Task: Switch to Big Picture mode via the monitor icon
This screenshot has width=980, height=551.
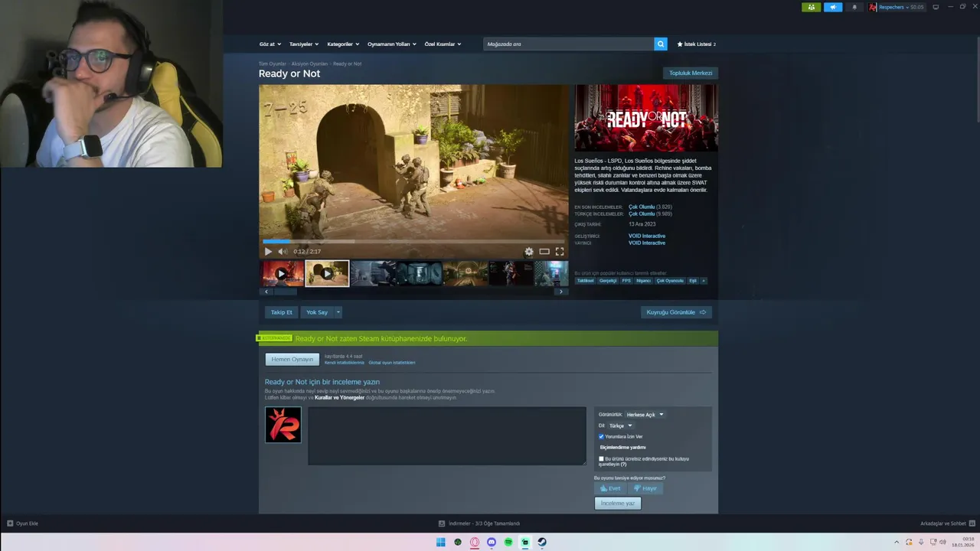Action: [x=936, y=7]
